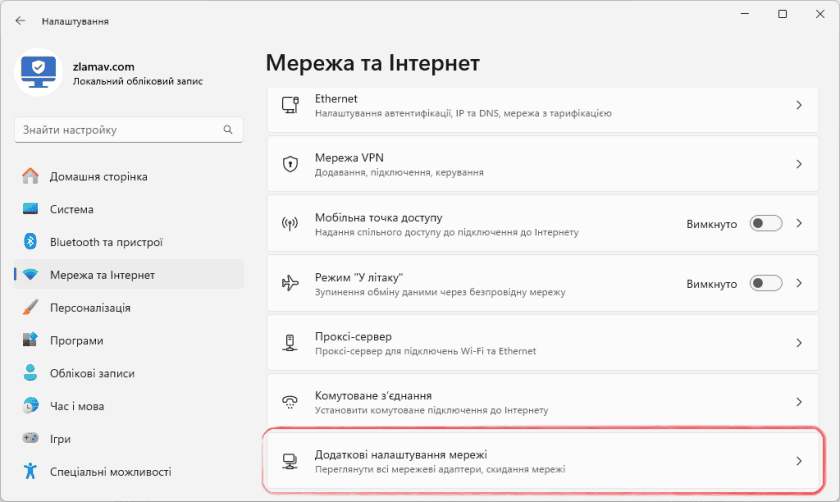840x502 pixels.
Task: Click the advanced network settings icon
Action: 290,461
